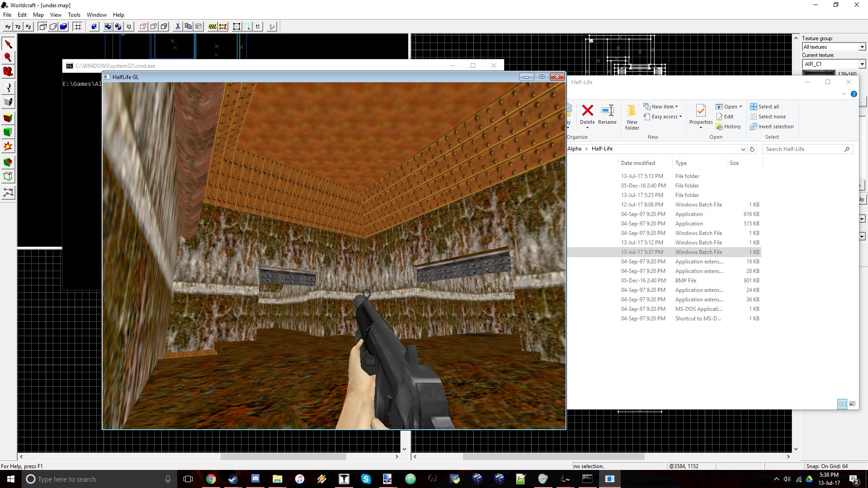Select the Apply Current Texture tool
The width and height of the screenshot is (868, 488).
point(8,132)
